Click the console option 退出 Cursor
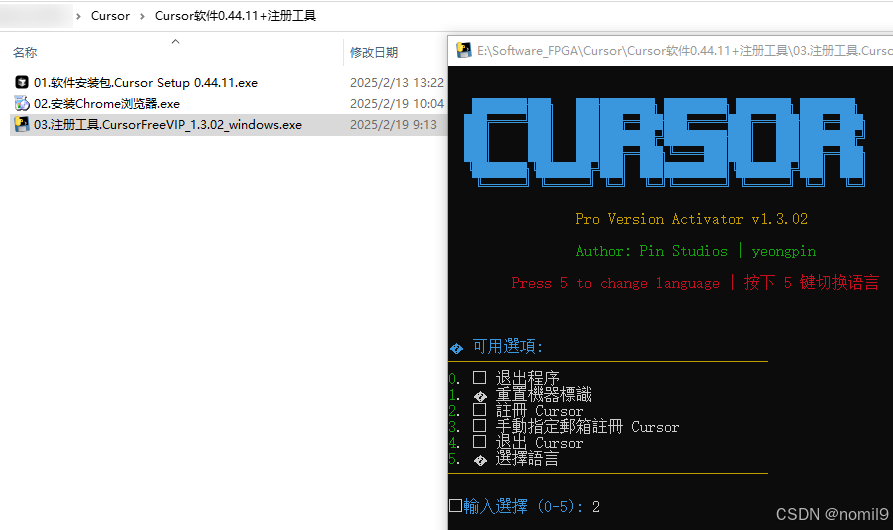The height and width of the screenshot is (530, 893). click(539, 442)
